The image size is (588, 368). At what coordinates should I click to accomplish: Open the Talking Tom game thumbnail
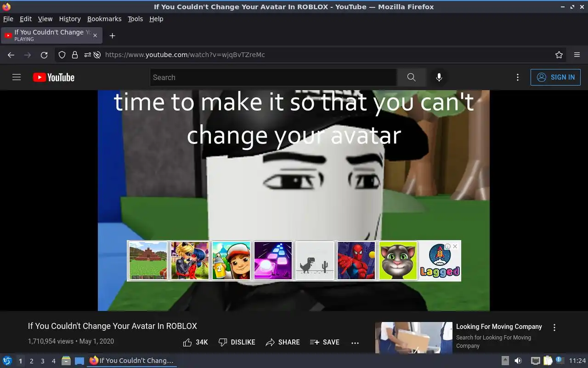(x=398, y=260)
